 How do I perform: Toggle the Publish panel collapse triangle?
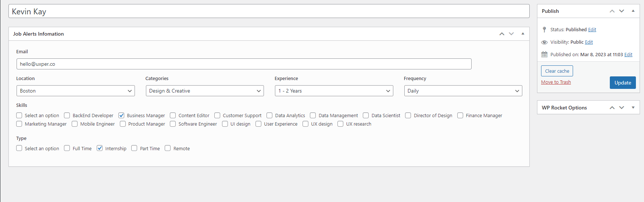[x=633, y=11]
